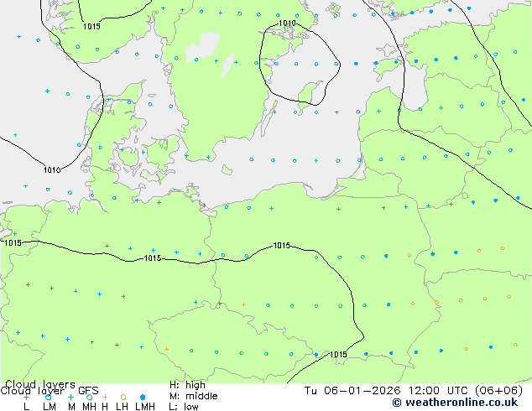Click the blue circle legend symbol above LM
Viewport: 532px width, 411px height.
[x=49, y=397]
